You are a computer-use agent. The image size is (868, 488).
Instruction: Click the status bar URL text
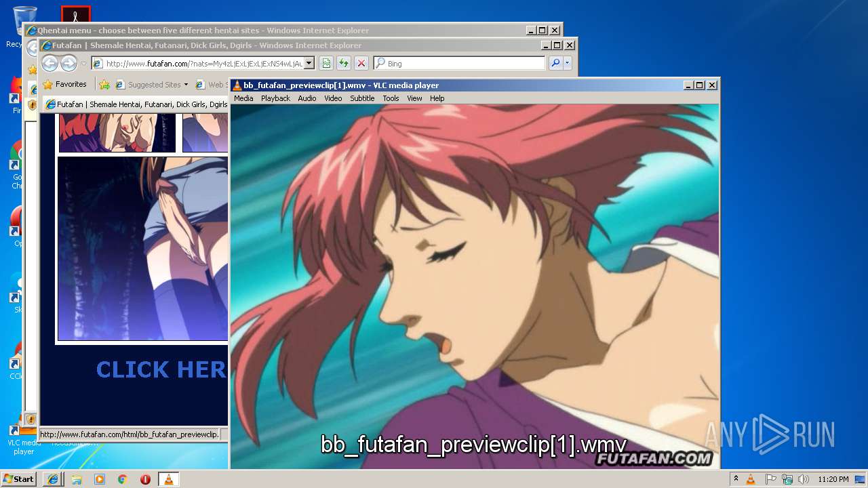129,434
